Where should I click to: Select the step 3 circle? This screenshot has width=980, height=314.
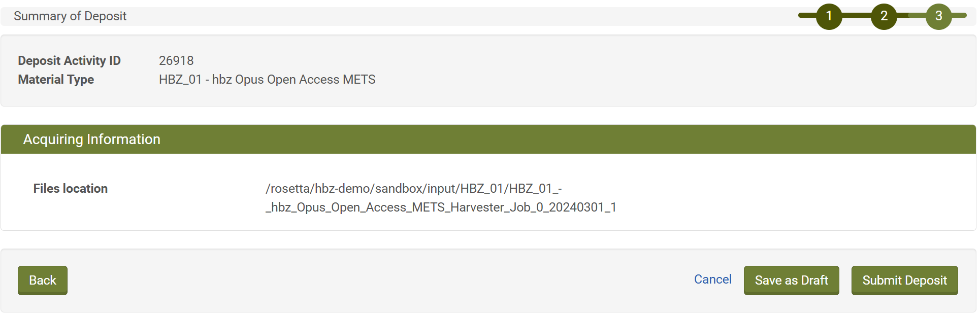[938, 16]
